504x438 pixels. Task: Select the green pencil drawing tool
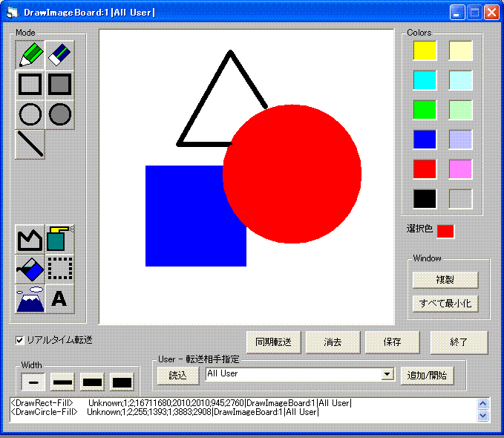30,55
